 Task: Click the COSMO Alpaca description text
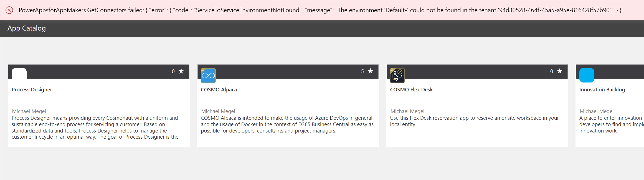pyautogui.click(x=287, y=124)
